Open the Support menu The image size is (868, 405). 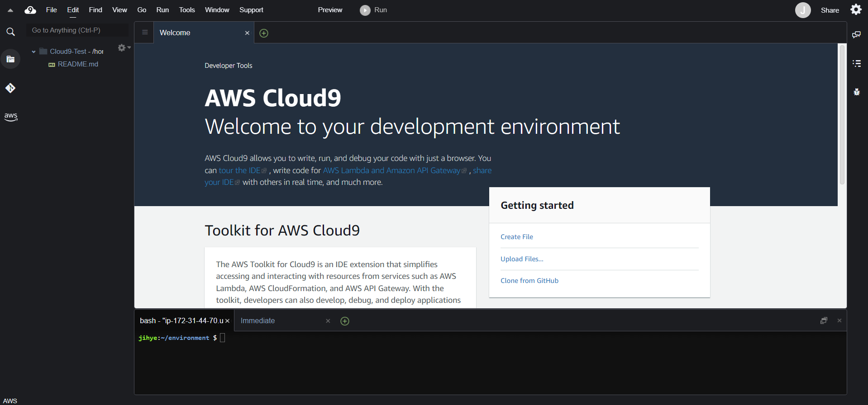[251, 10]
